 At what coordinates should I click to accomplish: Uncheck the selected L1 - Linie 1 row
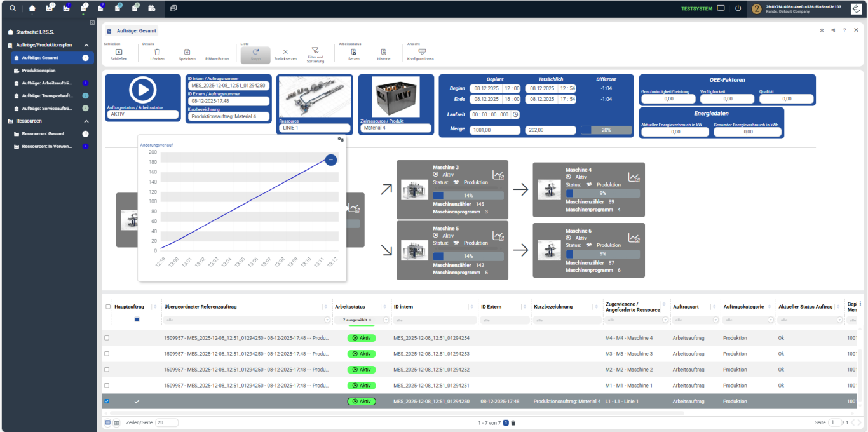107,402
